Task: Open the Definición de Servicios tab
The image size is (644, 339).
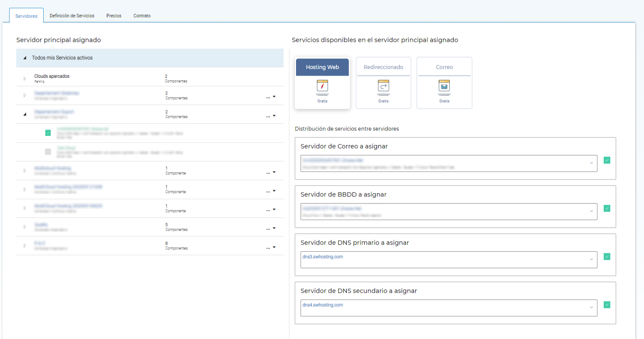Action: click(72, 16)
